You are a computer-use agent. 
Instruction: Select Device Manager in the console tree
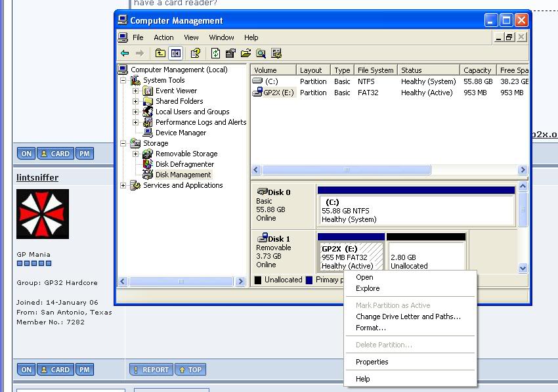coord(181,133)
